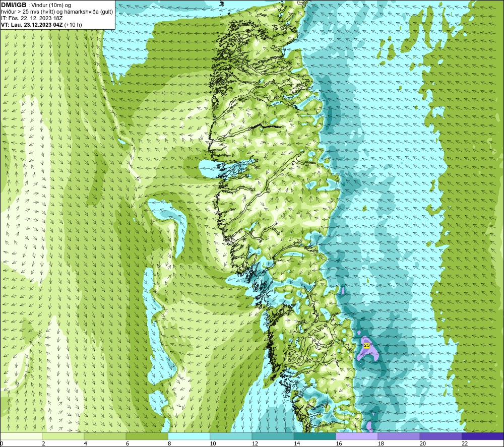Click the legend scale value 4
Viewport: 504px width, 447px height.
coord(86,444)
